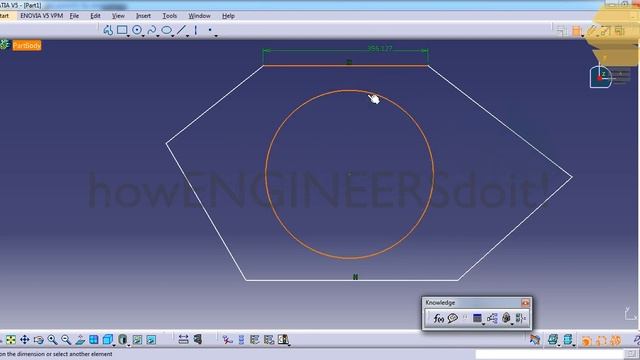The image size is (640, 360).
Task: Click the 356.177 dimension value
Action: point(380,48)
